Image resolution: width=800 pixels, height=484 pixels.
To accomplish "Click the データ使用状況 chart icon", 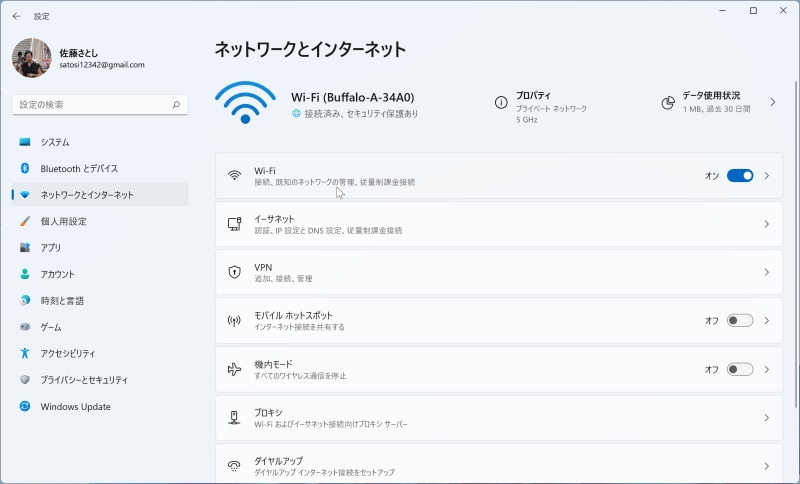I will point(668,102).
